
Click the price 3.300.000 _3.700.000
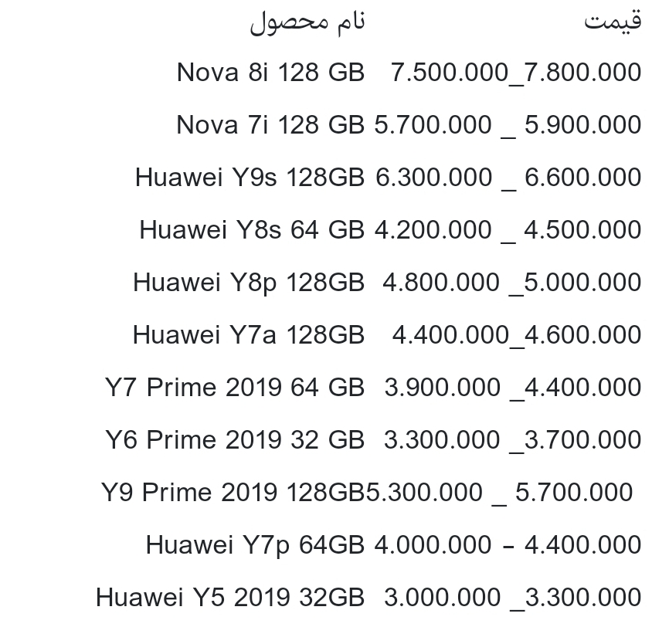[x=512, y=440]
